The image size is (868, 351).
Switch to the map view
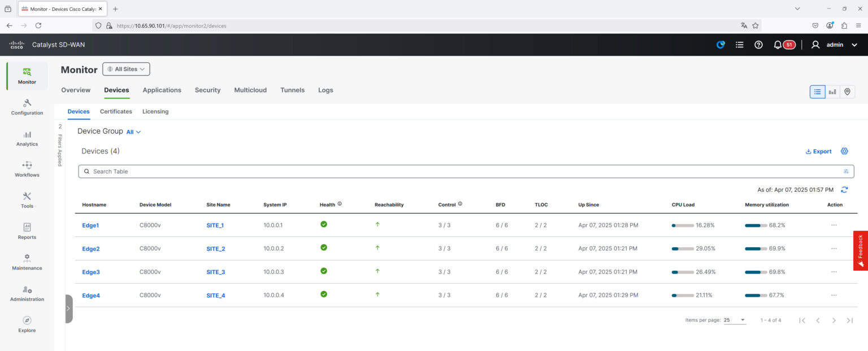tap(847, 91)
